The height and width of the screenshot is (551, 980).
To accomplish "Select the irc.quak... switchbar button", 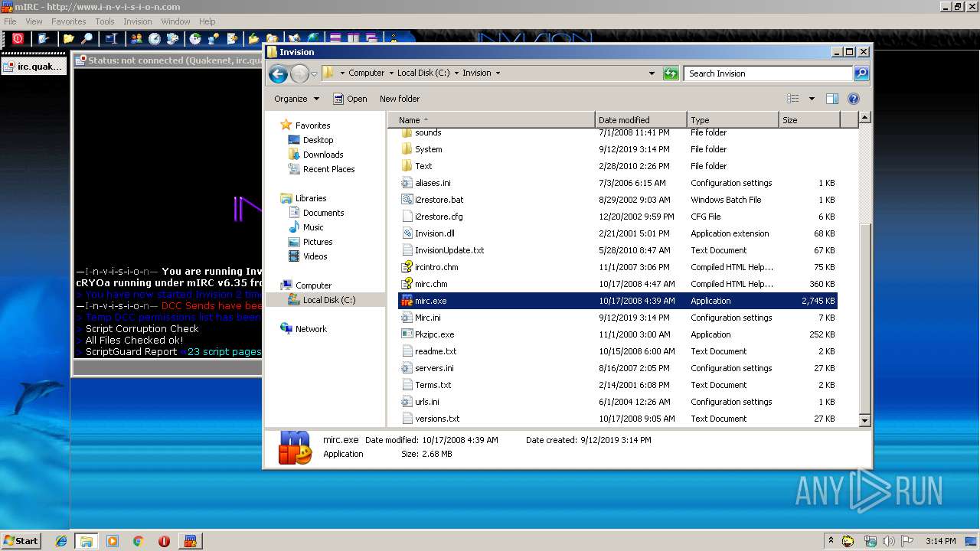I will [34, 67].
